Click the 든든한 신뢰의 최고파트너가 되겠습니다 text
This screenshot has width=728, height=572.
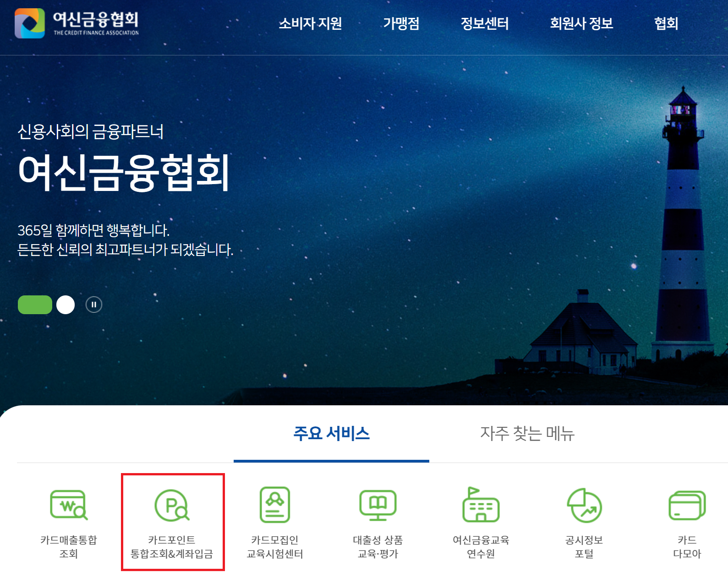pyautogui.click(x=125, y=250)
